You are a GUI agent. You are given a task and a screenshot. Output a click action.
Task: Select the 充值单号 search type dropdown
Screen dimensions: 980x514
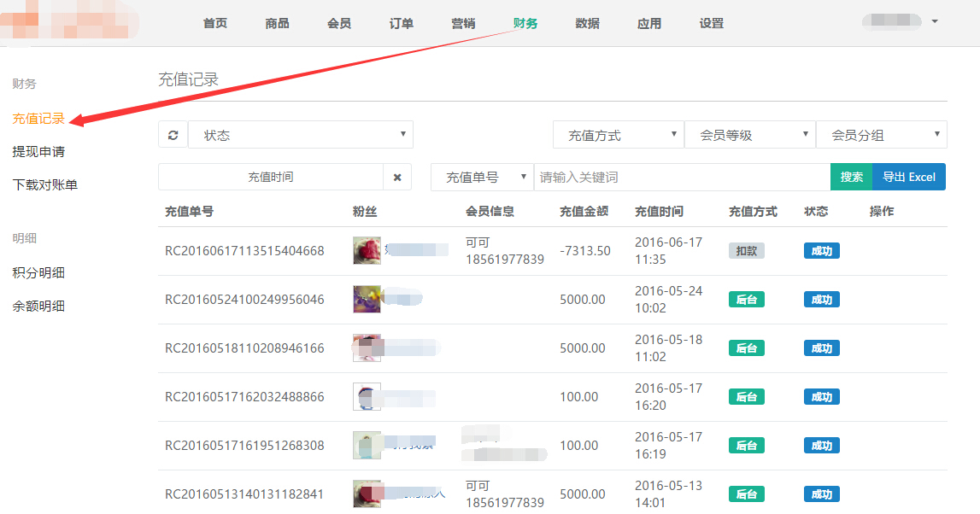(x=482, y=178)
